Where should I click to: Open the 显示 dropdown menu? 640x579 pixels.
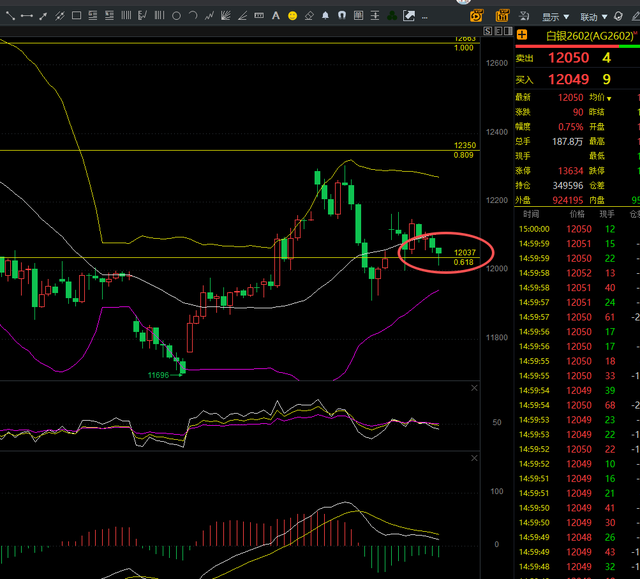click(x=555, y=17)
